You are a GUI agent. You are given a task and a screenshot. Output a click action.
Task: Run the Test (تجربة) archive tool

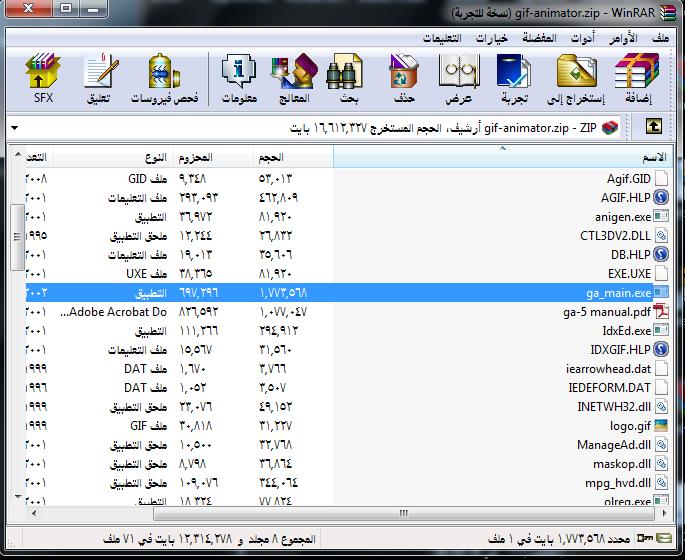pyautogui.click(x=514, y=78)
